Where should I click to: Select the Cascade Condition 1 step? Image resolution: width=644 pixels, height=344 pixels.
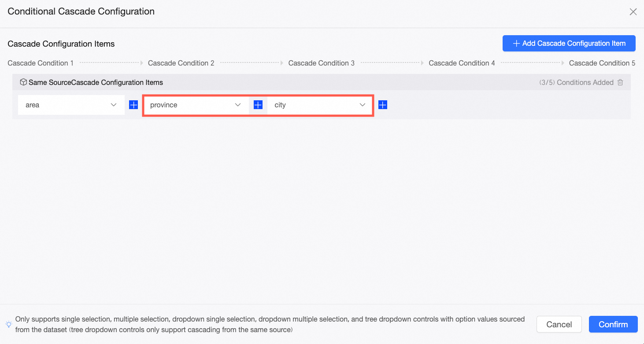41,63
